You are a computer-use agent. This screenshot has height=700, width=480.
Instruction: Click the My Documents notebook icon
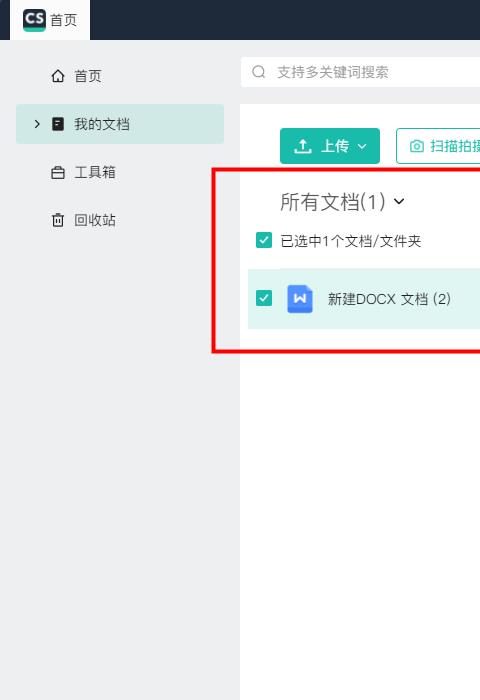(58, 124)
